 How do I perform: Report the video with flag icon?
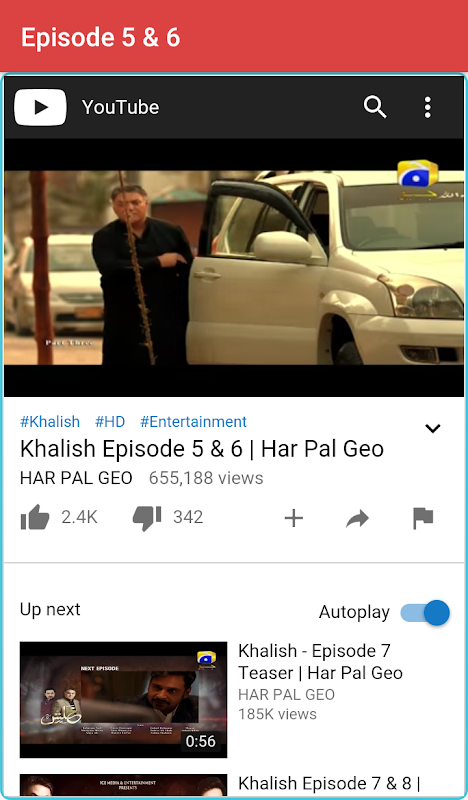click(x=423, y=518)
